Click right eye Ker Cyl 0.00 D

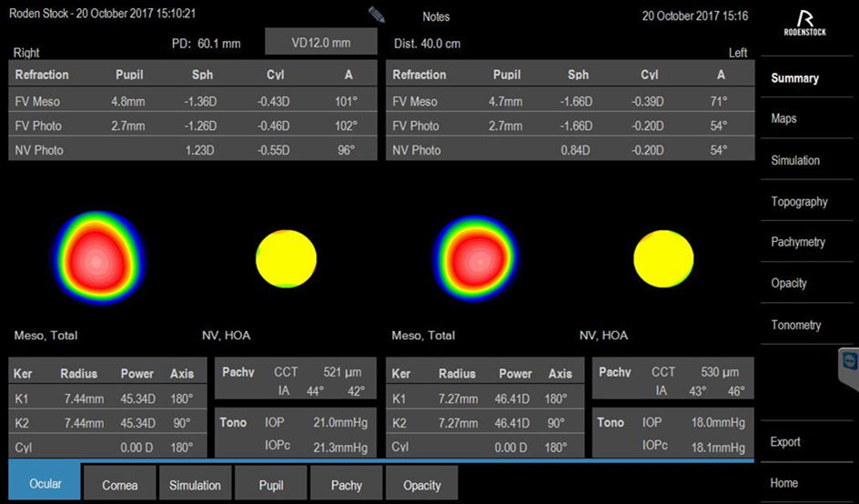137,448
